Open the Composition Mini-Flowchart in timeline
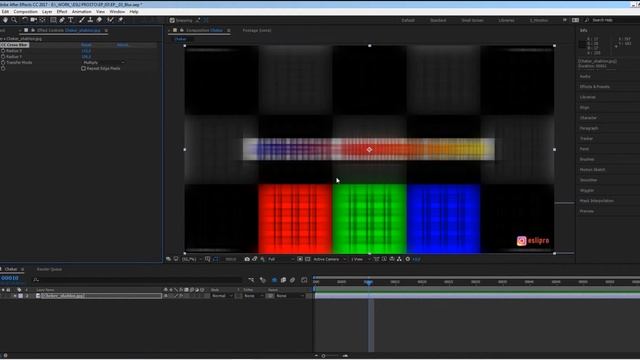Image resolution: width=640 pixels, height=360 pixels. pos(251,280)
